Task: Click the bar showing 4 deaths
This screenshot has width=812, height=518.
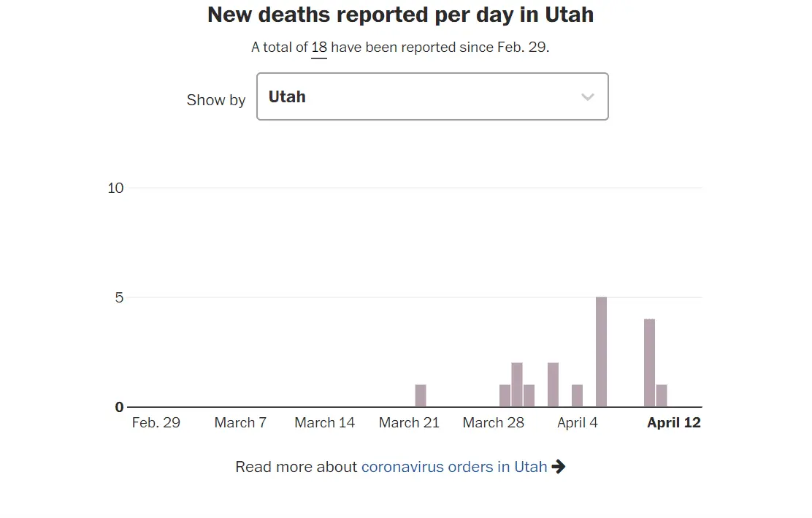Action: coord(649,362)
